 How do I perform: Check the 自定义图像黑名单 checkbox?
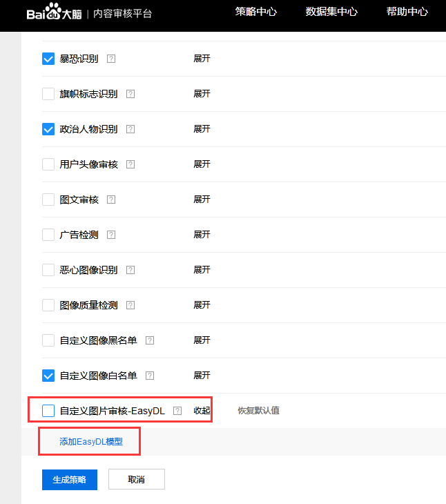coord(48,340)
